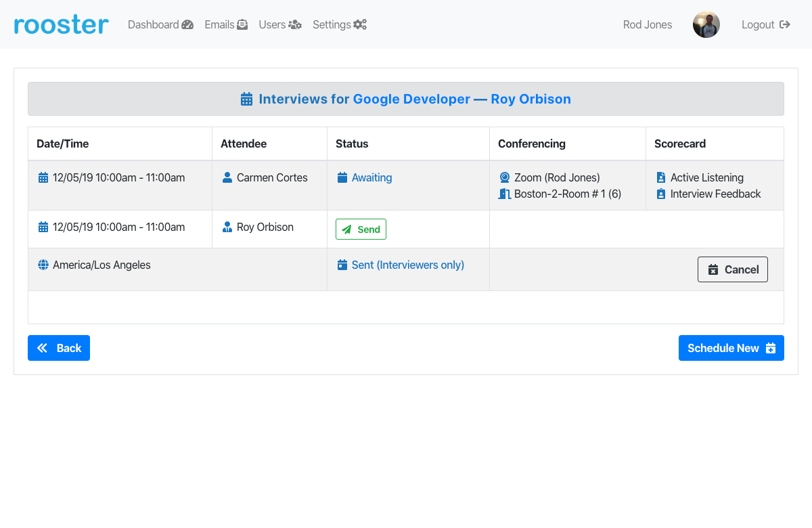Open the Settings page

tap(339, 25)
